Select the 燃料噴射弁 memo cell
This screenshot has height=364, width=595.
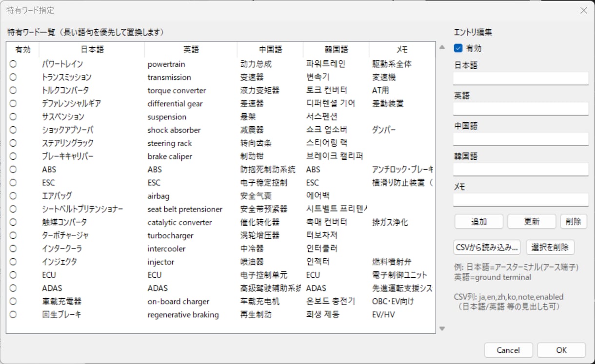pos(392,261)
